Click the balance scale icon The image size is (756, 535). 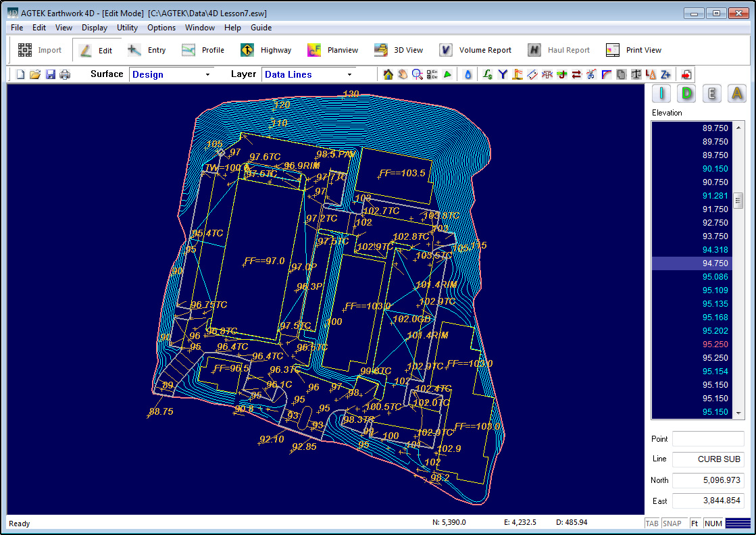coord(636,74)
